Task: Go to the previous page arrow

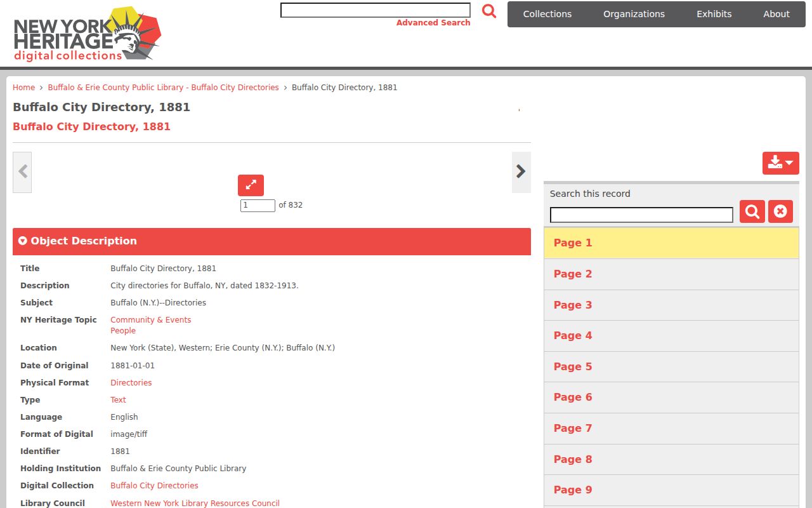Action: click(x=22, y=172)
